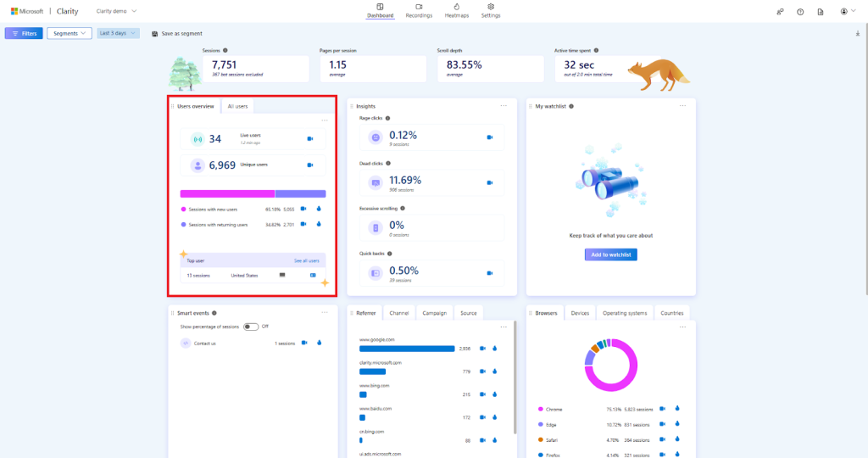The image size is (868, 458).
Task: Click Add to watchlist button
Action: pos(610,254)
